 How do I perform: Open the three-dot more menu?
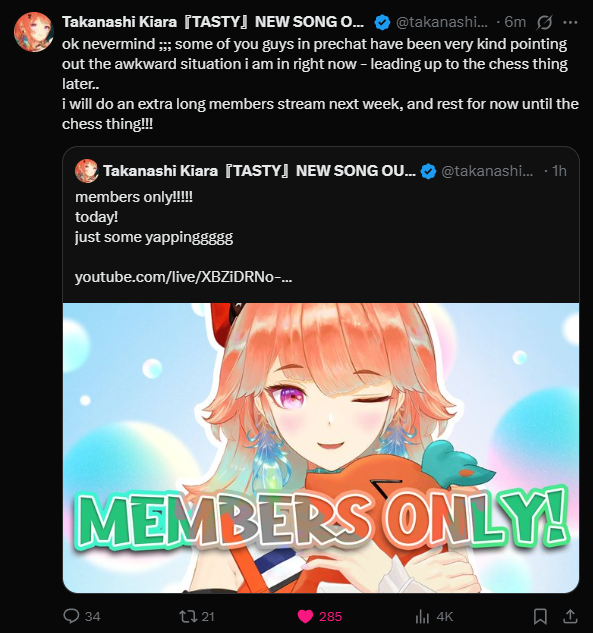point(570,23)
